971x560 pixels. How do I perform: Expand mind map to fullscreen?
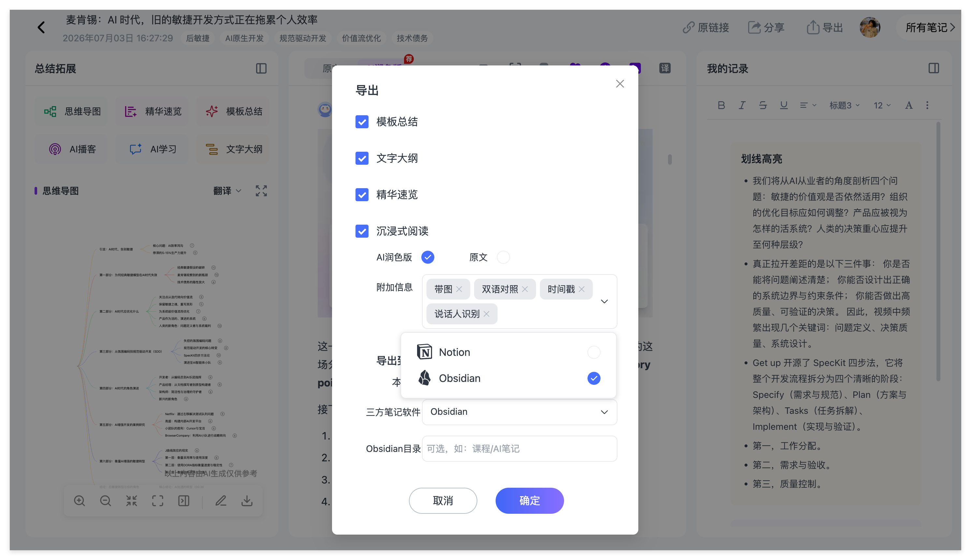click(261, 191)
